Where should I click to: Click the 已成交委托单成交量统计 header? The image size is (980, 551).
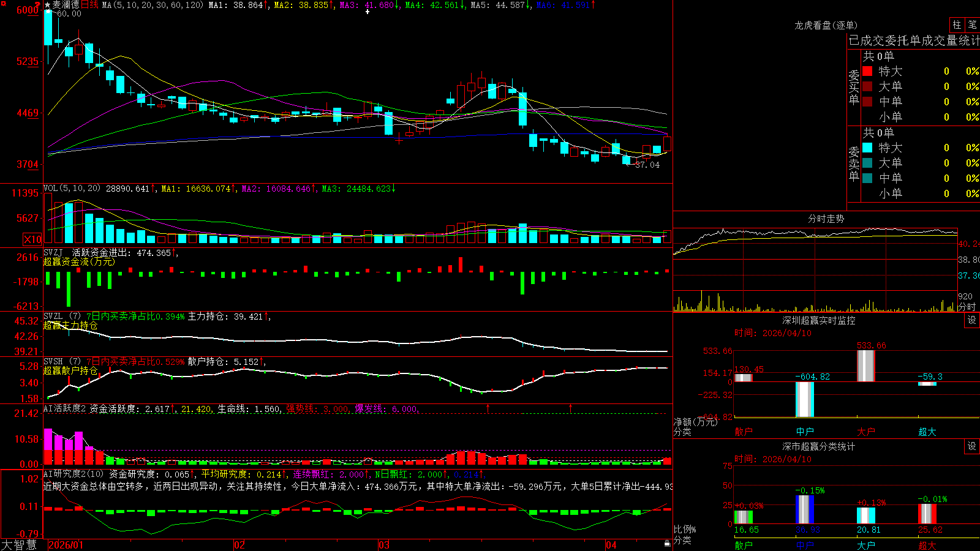[x=914, y=40]
